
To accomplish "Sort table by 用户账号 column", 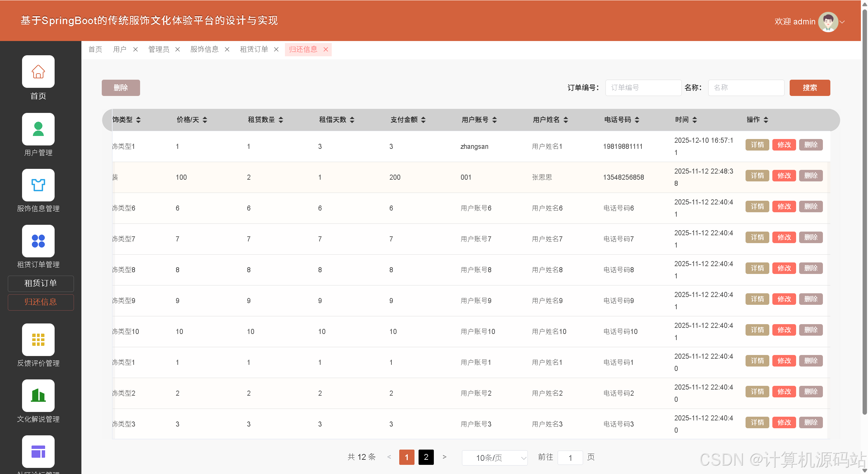I will (x=495, y=120).
